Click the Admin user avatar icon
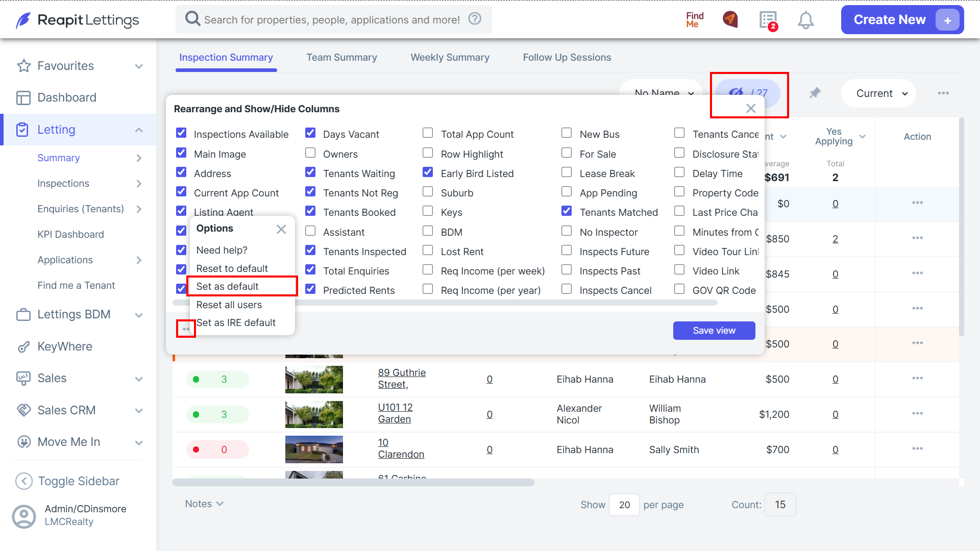The height and width of the screenshot is (551, 980). (24, 516)
